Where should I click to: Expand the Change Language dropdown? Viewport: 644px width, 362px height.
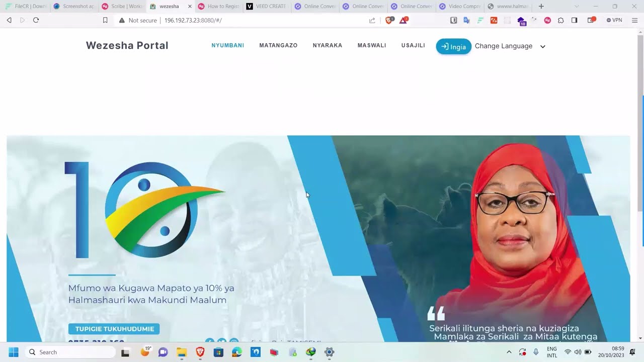(x=510, y=46)
